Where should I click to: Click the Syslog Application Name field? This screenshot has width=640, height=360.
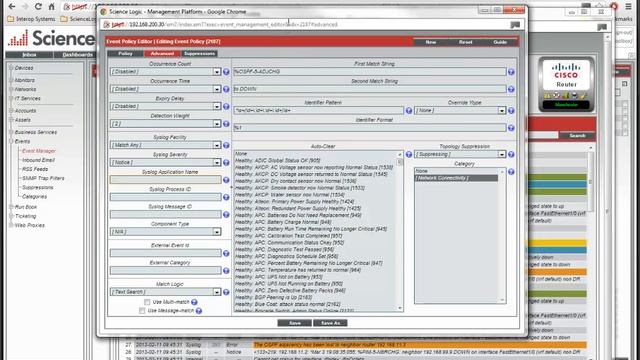click(x=166, y=180)
